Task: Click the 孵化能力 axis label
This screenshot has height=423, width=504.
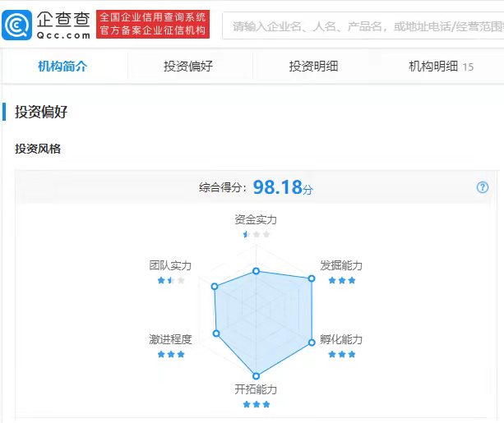Action: [x=341, y=339]
